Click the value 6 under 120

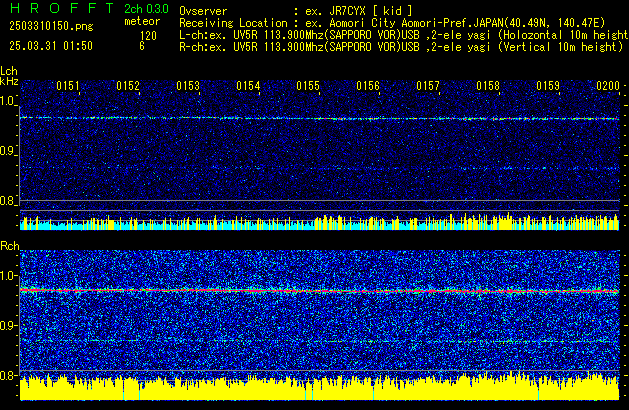(x=142, y=46)
